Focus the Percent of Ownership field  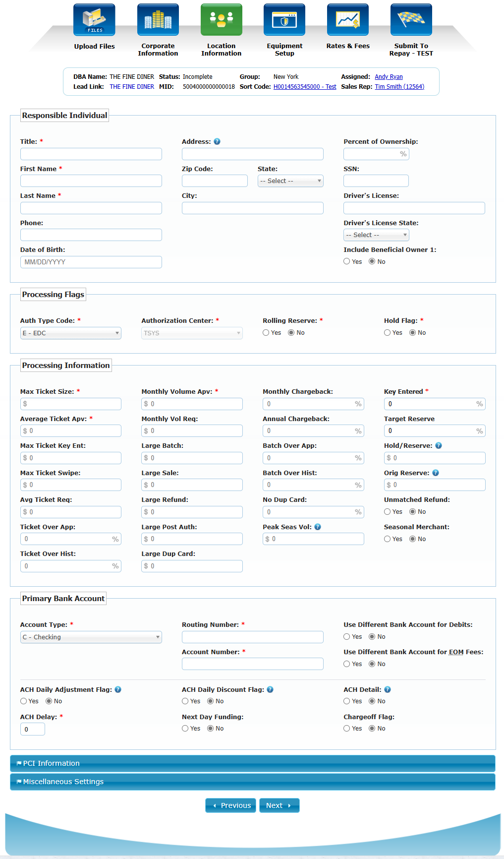click(376, 154)
